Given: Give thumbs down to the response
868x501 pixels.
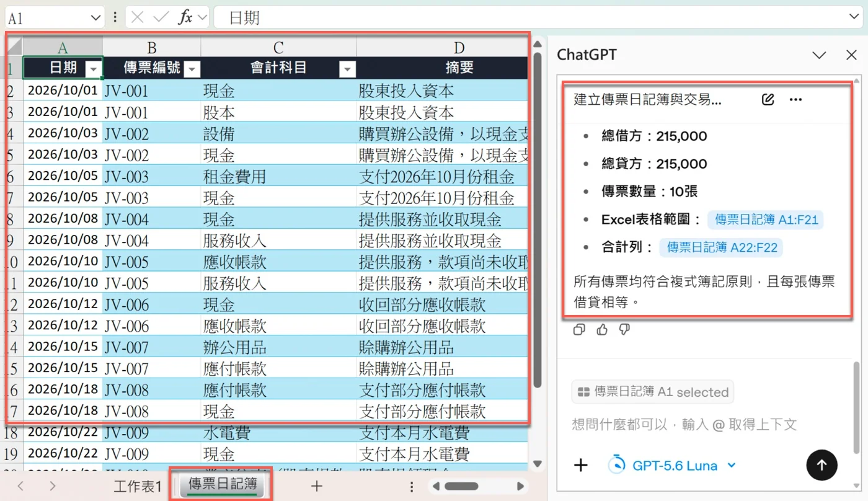Looking at the screenshot, I should click(624, 330).
